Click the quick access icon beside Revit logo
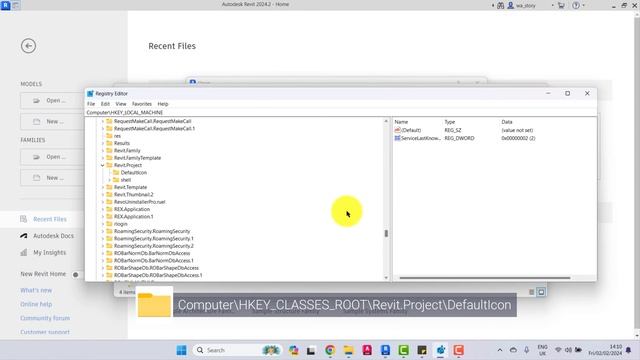640x360 pixels. coord(16,5)
